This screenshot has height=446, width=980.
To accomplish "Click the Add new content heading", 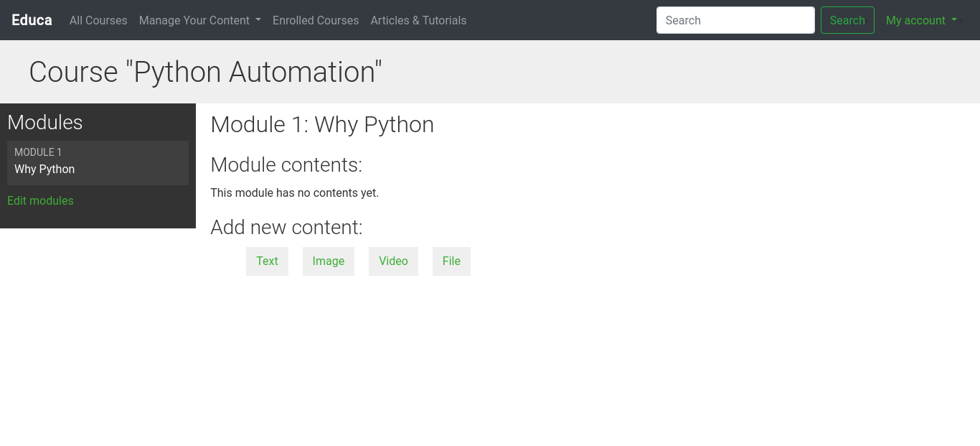I will pyautogui.click(x=286, y=227).
